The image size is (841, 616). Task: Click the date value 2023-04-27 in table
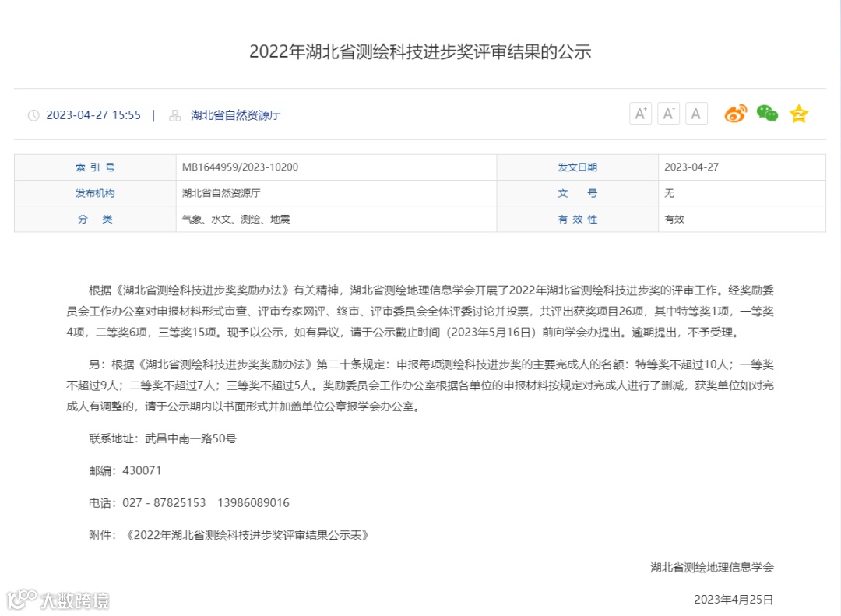[x=691, y=167]
